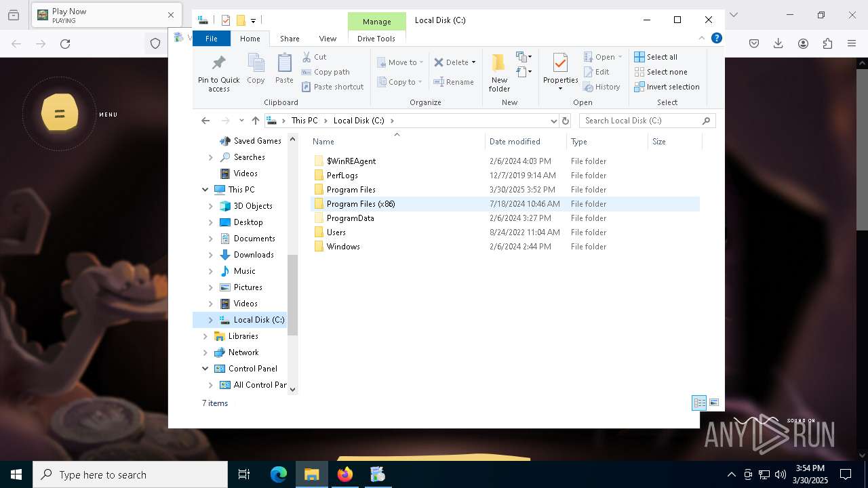Open Firefox downloads icon

click(x=778, y=44)
